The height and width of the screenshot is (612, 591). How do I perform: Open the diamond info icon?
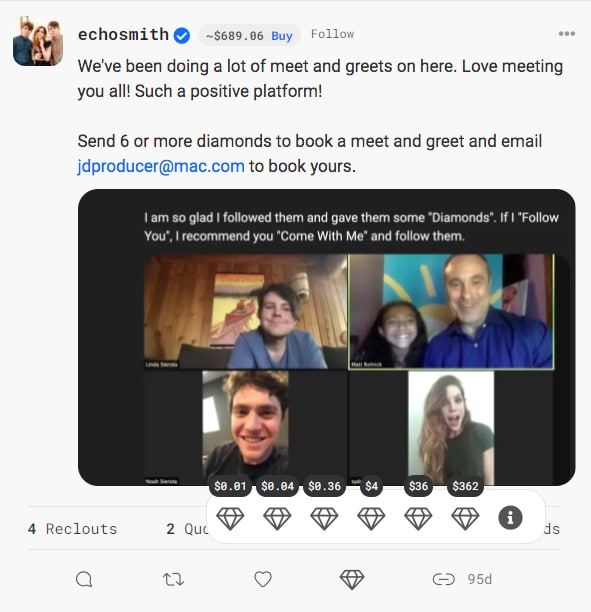(510, 518)
